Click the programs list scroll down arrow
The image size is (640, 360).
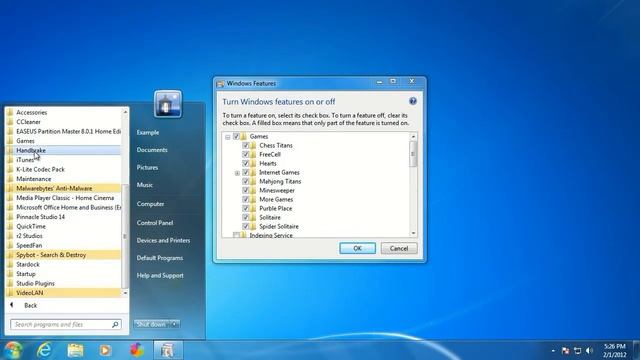[x=125, y=293]
